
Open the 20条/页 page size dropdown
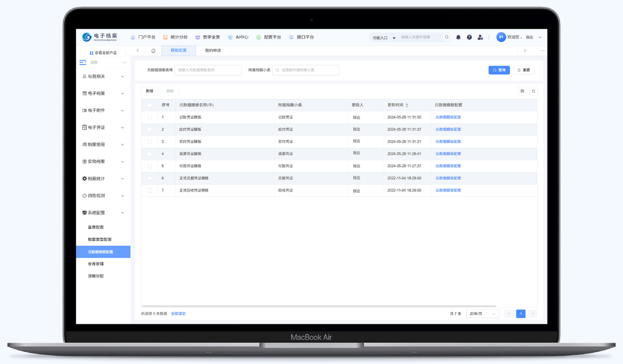point(482,314)
